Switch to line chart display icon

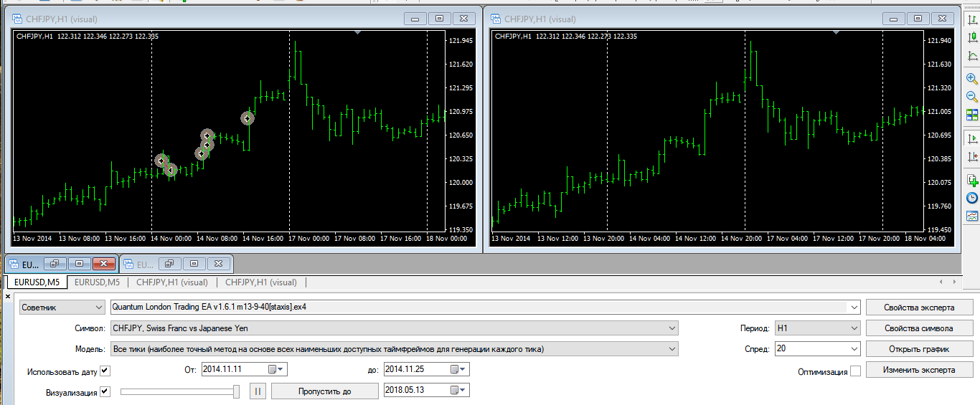click(x=972, y=55)
